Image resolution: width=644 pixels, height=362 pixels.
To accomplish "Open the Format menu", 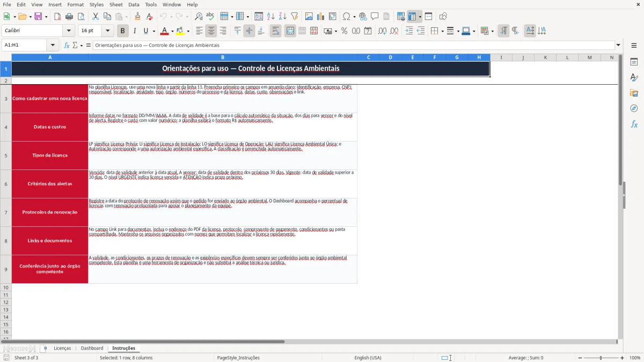I will pyautogui.click(x=75, y=4).
